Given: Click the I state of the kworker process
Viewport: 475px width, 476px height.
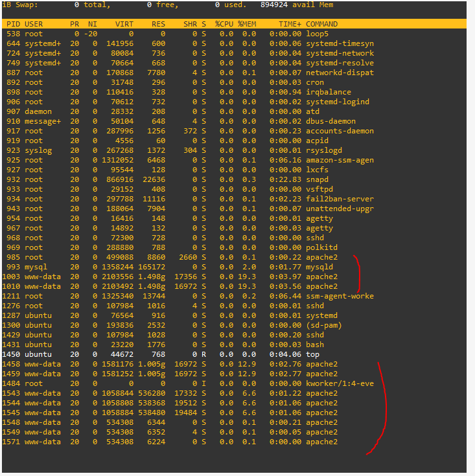Looking at the screenshot, I should (203, 383).
